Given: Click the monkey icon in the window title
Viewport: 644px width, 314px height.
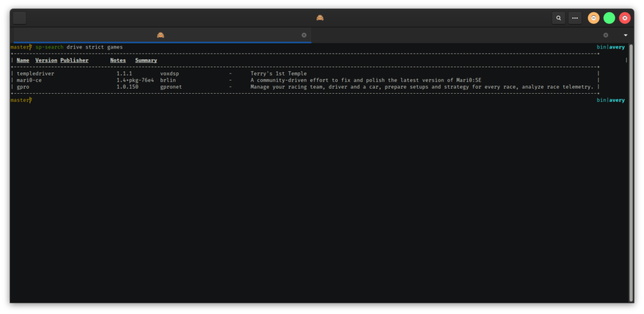Looking at the screenshot, I should pos(320,18).
